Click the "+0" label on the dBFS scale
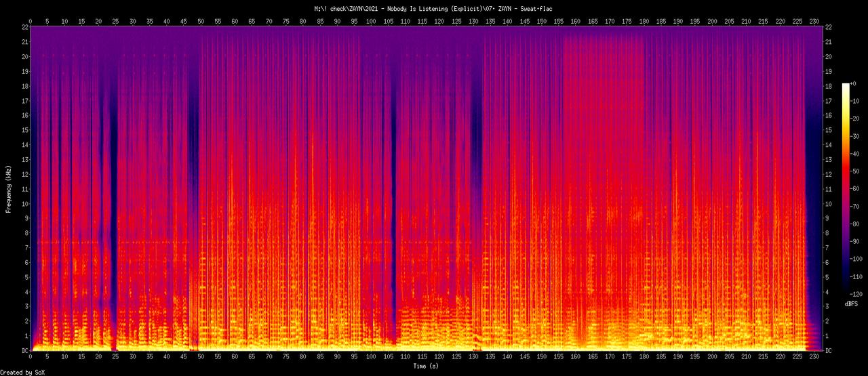 pyautogui.click(x=854, y=83)
